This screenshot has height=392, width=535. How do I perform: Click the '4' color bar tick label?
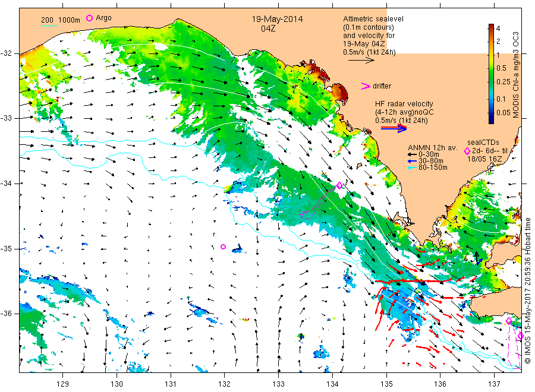499,29
